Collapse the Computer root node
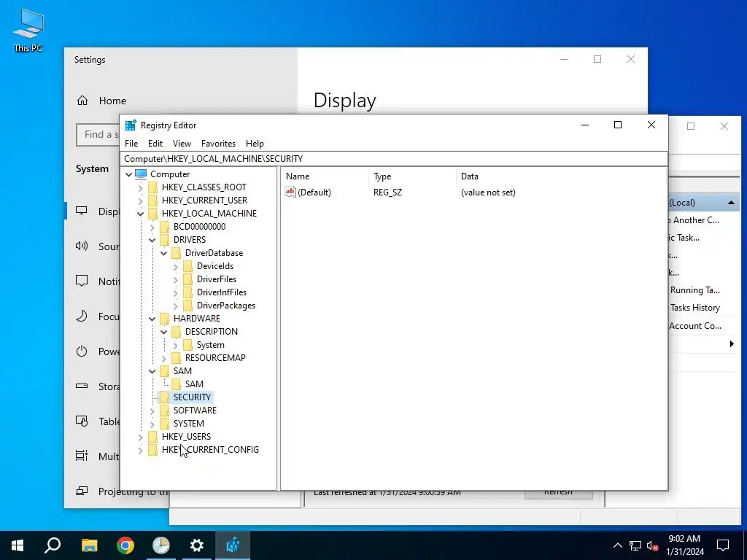The height and width of the screenshot is (560, 747). pyautogui.click(x=128, y=174)
